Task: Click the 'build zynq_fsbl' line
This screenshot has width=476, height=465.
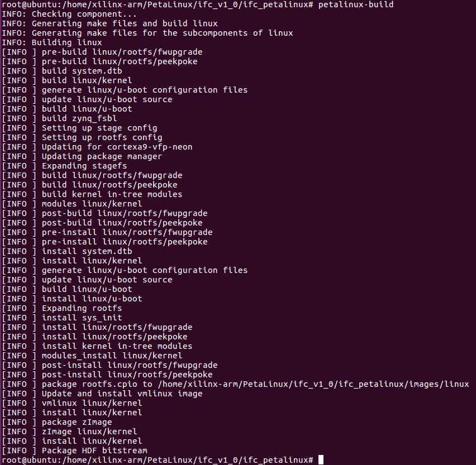Action: [59, 118]
